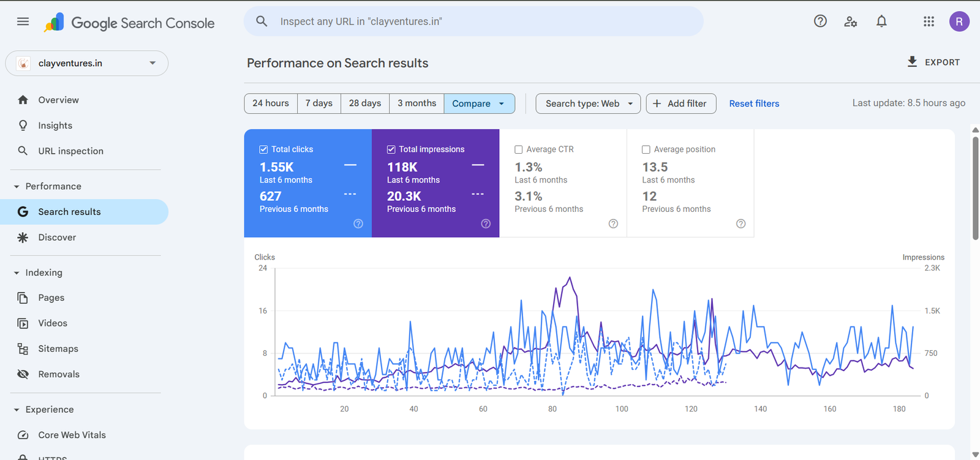Uncheck the Total clicks checkbox

263,149
